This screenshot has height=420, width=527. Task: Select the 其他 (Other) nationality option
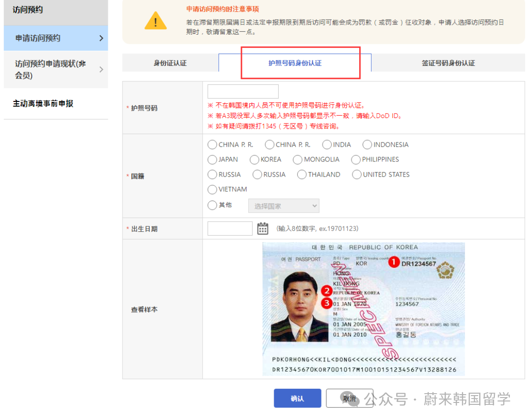[x=212, y=205]
